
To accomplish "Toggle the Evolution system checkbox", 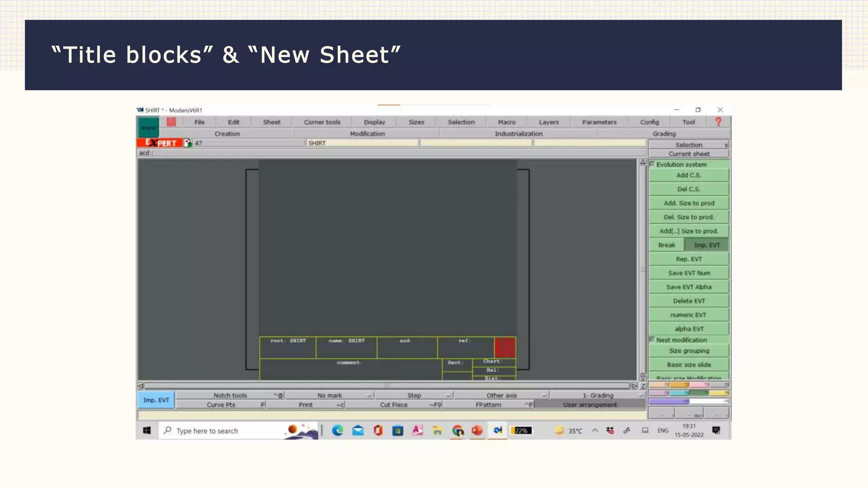I will click(x=652, y=164).
